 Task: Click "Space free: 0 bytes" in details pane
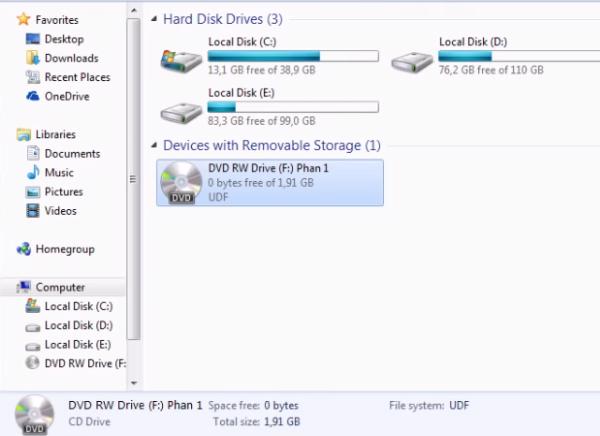pyautogui.click(x=253, y=405)
